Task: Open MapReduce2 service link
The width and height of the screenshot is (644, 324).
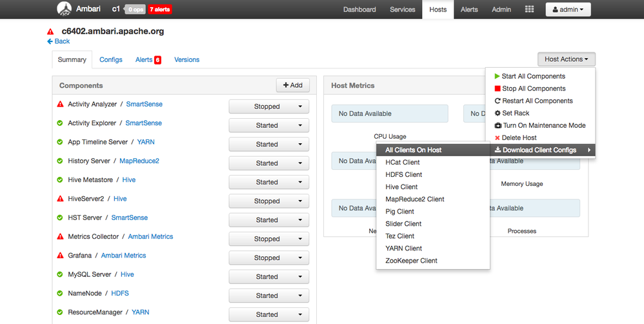Action: (139, 161)
